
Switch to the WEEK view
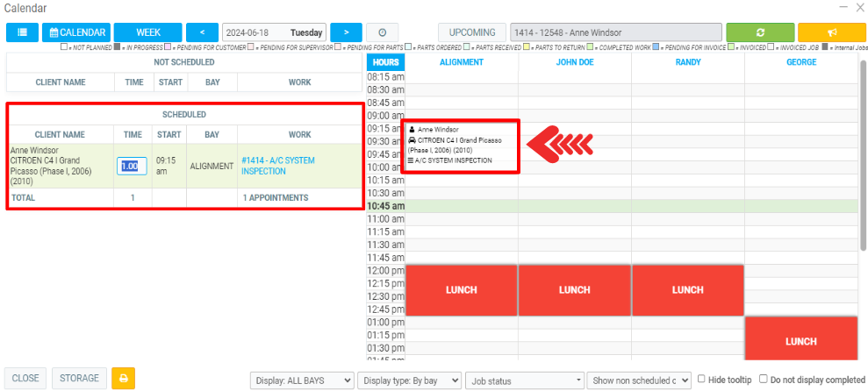[148, 32]
